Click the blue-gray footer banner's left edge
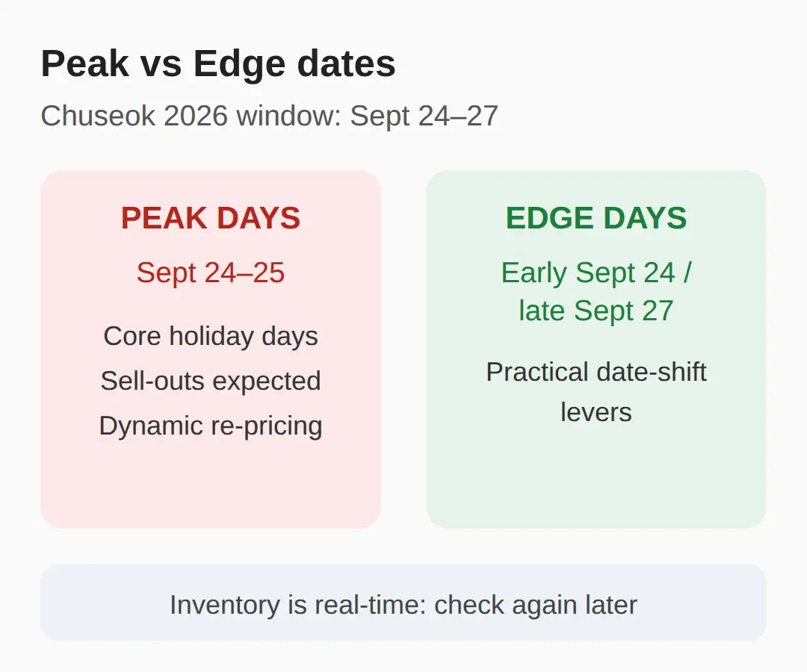The width and height of the screenshot is (807, 672). [x=47, y=603]
